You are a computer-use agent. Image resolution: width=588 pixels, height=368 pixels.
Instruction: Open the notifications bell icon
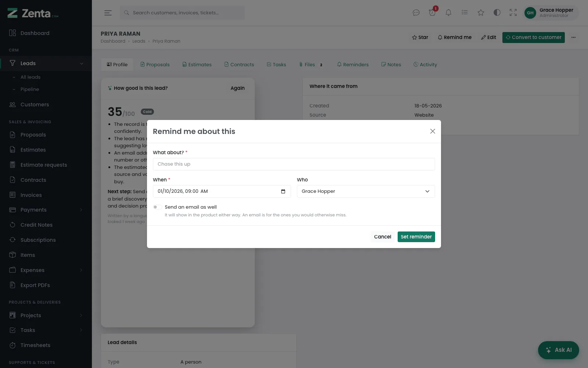point(448,13)
